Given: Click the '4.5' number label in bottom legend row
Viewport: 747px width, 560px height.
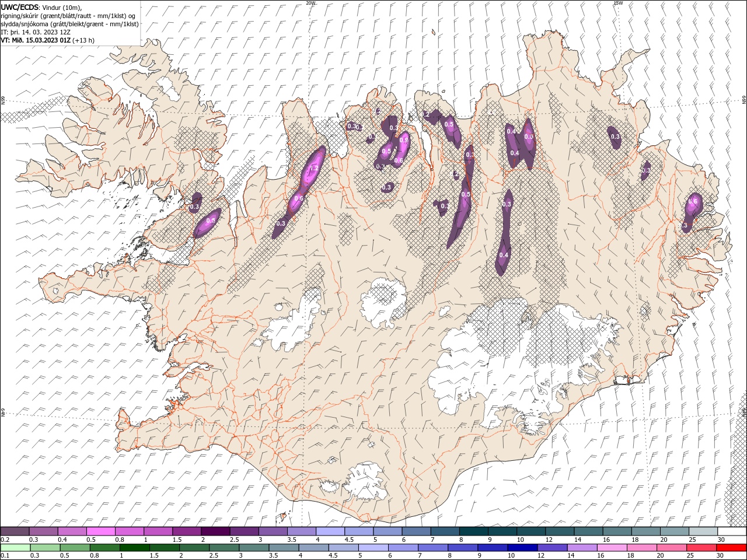Looking at the screenshot, I should [x=333, y=556].
